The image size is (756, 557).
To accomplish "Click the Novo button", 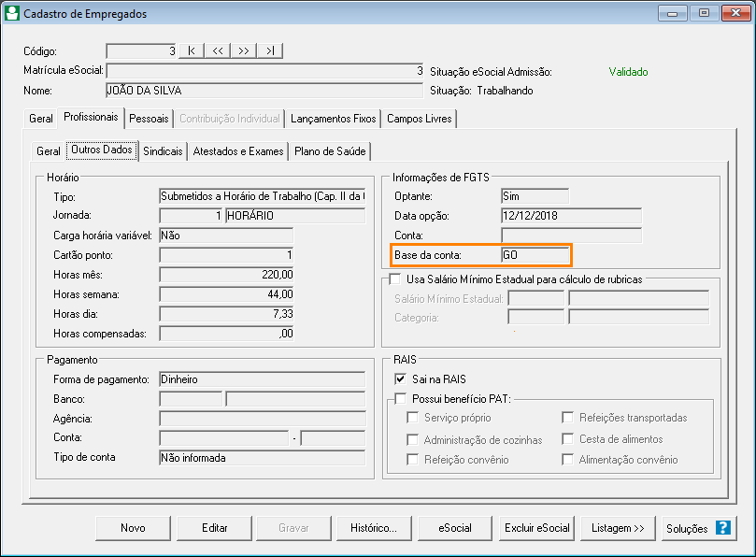I will pyautogui.click(x=133, y=528).
